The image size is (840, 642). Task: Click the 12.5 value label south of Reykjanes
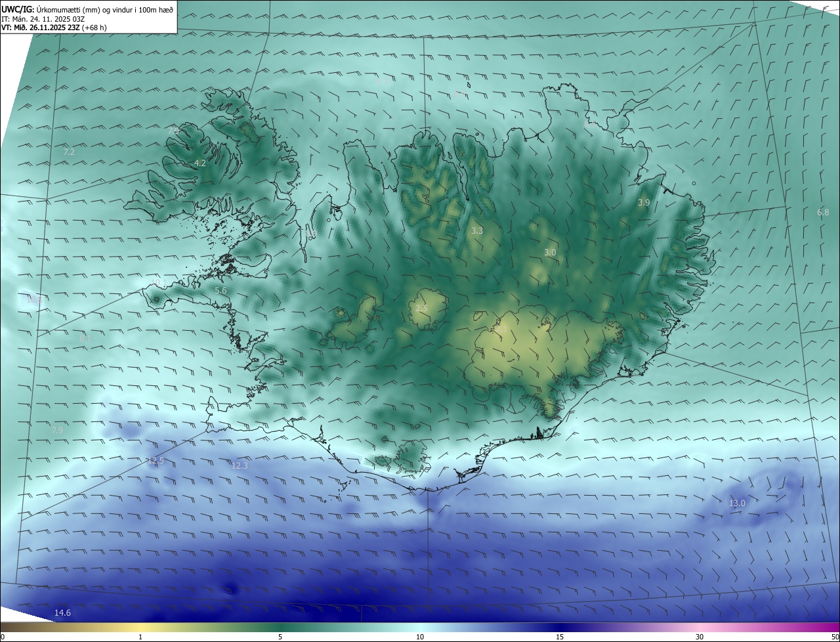[156, 461]
